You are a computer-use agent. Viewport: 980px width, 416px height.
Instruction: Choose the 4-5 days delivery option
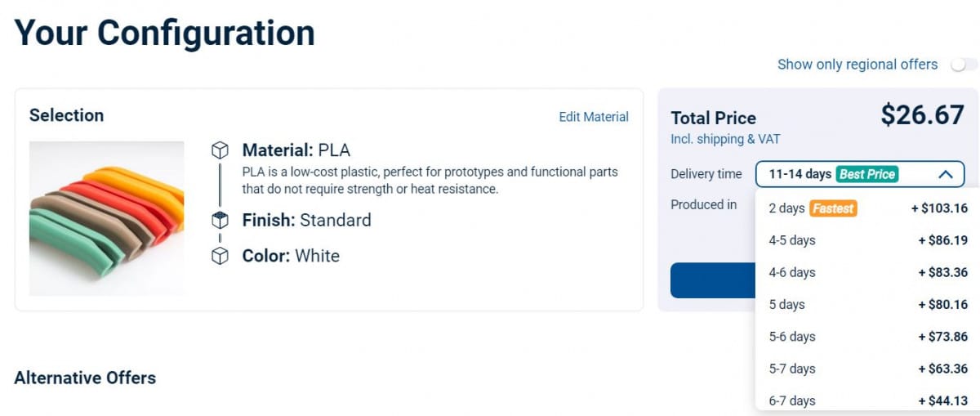tap(868, 240)
